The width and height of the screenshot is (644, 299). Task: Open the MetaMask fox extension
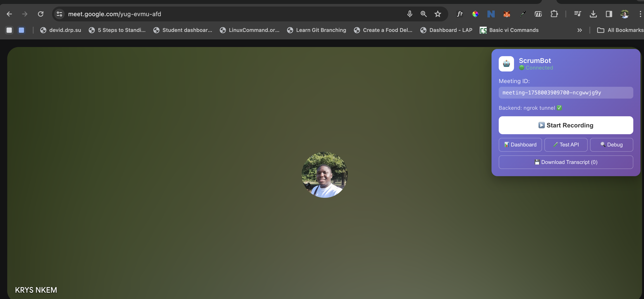(507, 14)
